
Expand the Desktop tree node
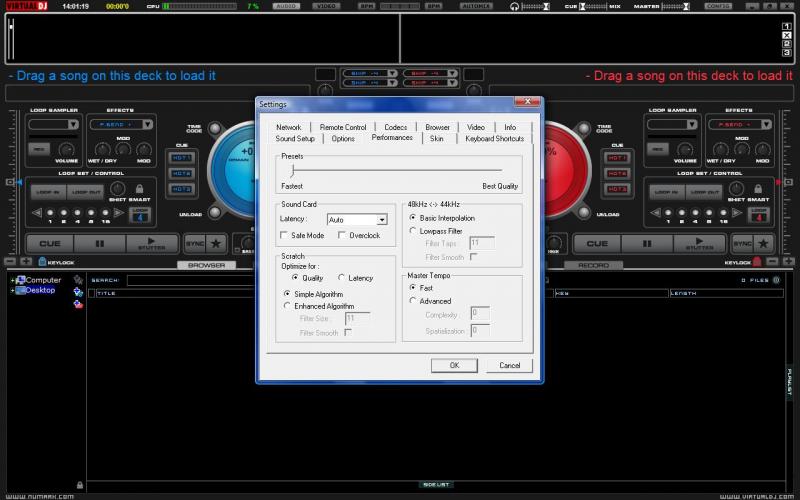[x=12, y=290]
